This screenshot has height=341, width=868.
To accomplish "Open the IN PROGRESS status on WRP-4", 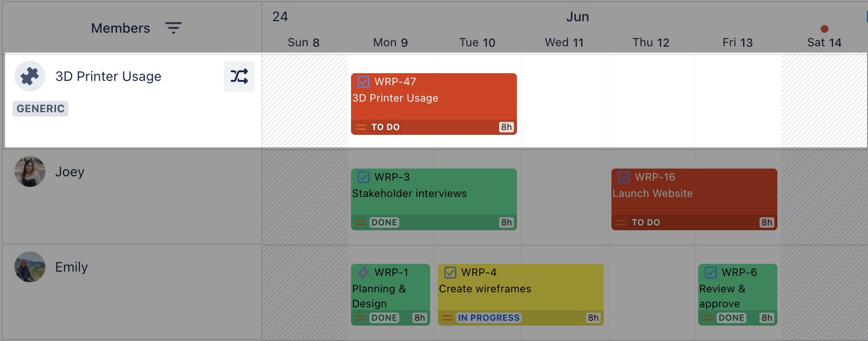I will (x=488, y=318).
